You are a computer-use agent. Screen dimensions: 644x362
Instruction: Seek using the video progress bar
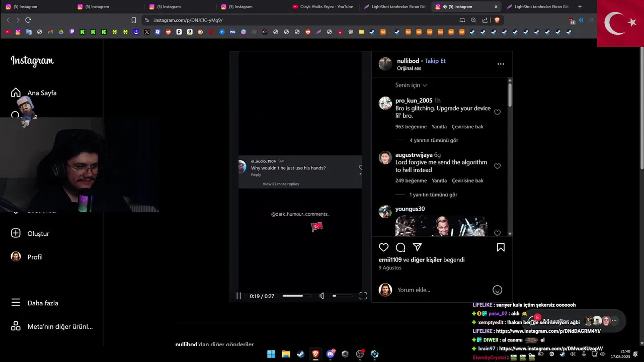coord(296,296)
